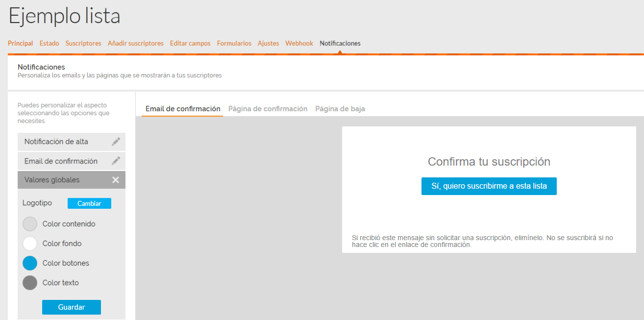The height and width of the screenshot is (320, 644).
Task: Go to the Estado tab
Action: 49,43
